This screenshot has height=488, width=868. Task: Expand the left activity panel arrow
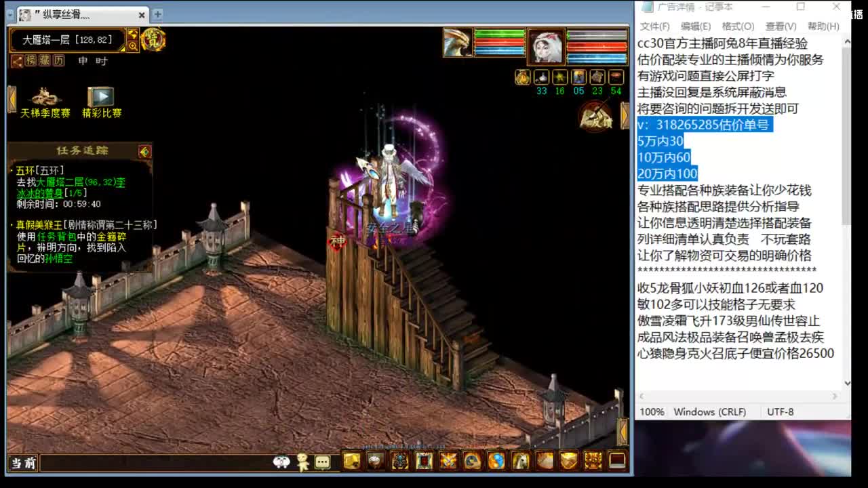coord(12,99)
